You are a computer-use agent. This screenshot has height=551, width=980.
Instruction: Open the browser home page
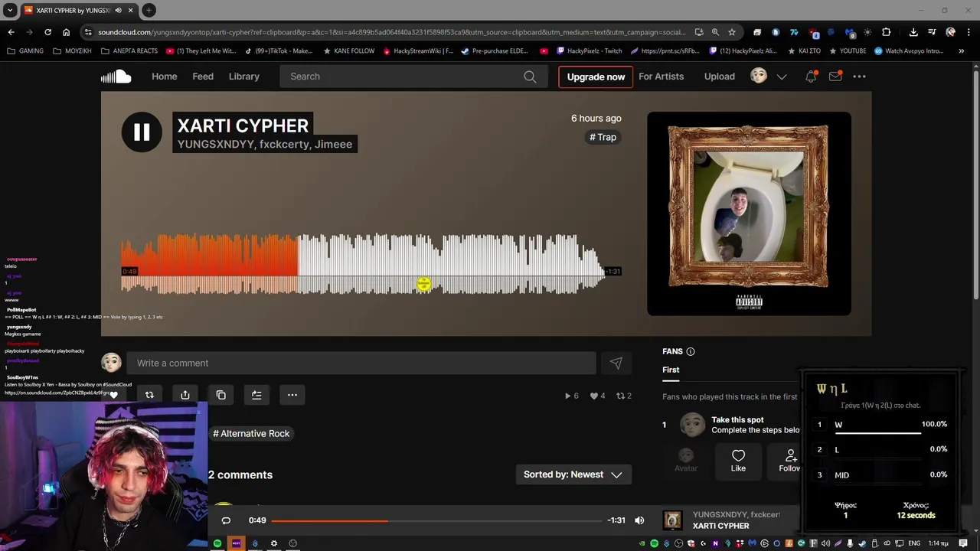66,32
